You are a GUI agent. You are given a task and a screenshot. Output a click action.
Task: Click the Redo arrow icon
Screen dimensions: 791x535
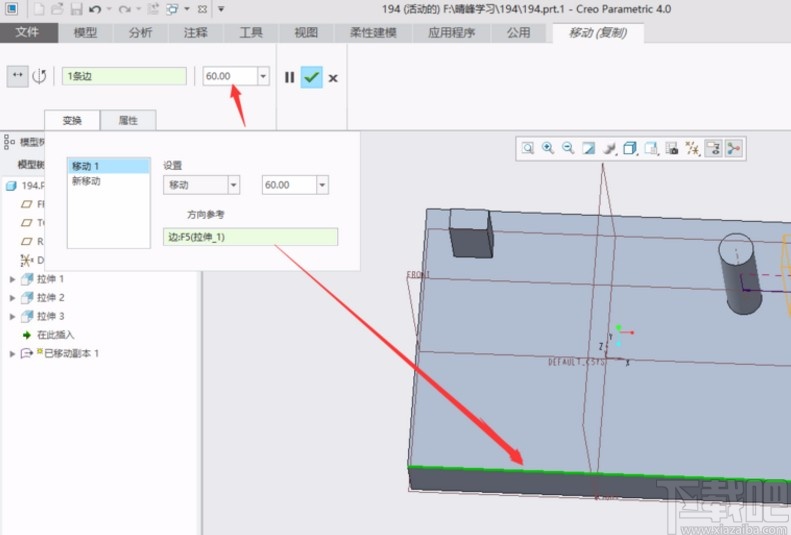pos(124,9)
